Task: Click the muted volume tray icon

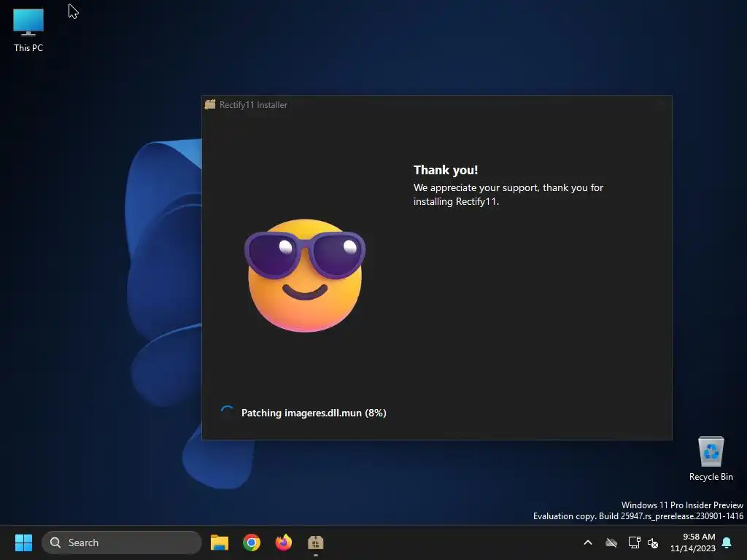Action: (653, 542)
